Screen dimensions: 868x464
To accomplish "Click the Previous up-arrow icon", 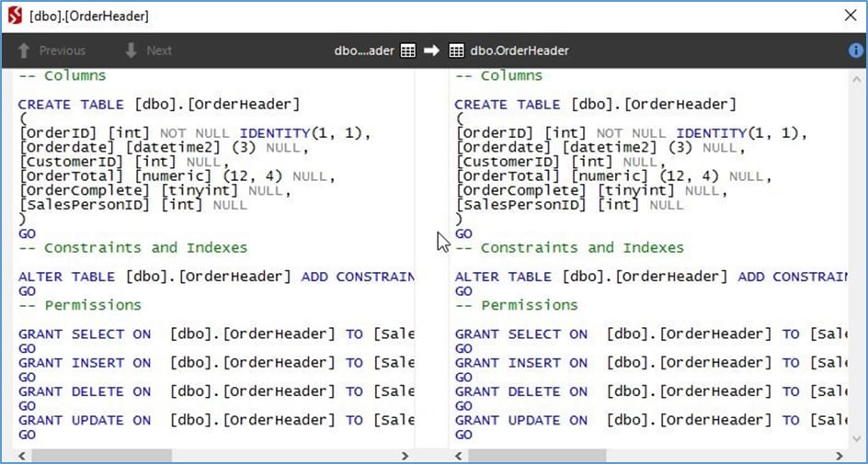I will pos(23,51).
